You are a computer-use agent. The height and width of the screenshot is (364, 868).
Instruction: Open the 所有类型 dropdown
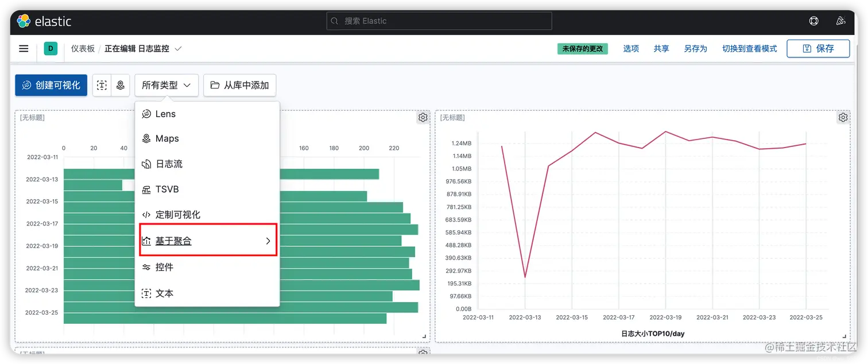click(166, 85)
